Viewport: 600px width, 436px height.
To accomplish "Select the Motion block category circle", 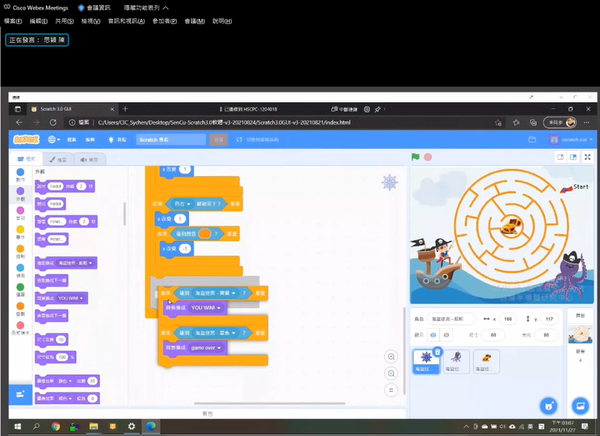I will coord(20,172).
